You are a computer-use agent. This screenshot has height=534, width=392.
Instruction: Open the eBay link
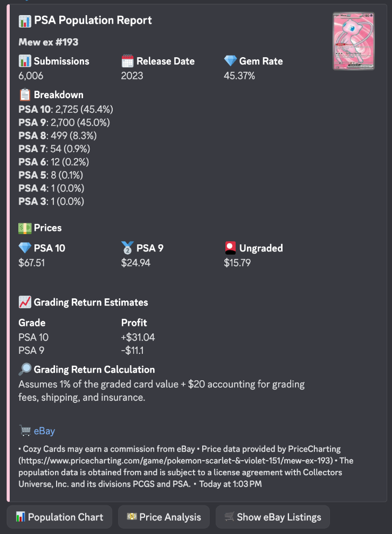coord(44,431)
